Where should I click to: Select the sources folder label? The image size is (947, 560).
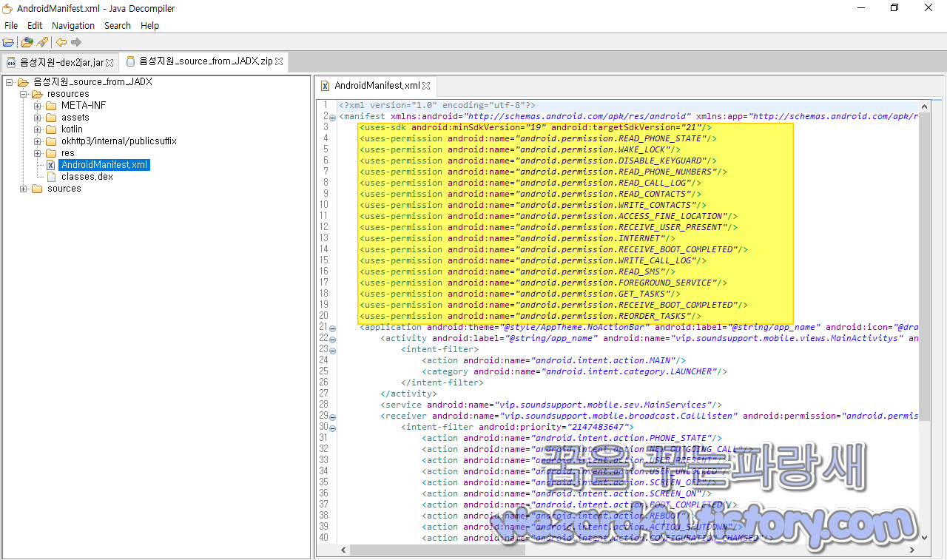pyautogui.click(x=64, y=189)
